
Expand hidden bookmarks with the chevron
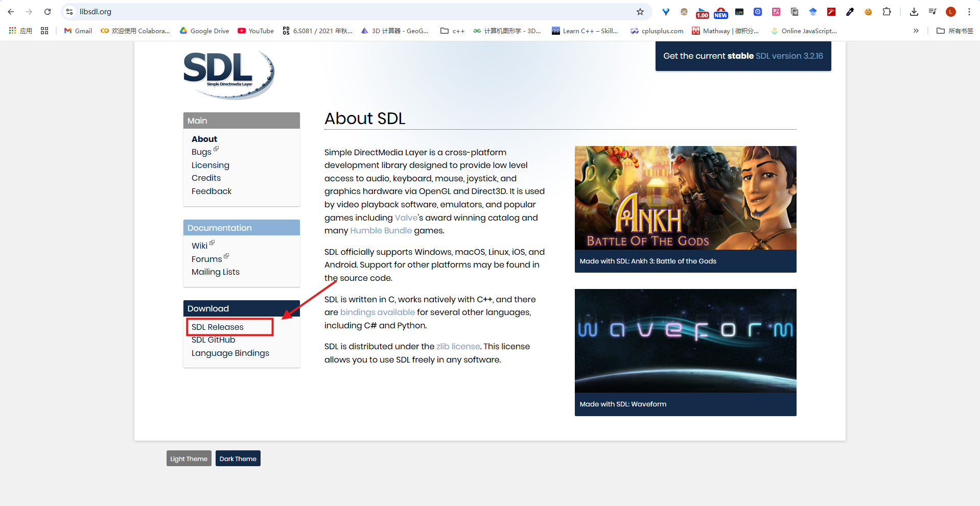(916, 31)
